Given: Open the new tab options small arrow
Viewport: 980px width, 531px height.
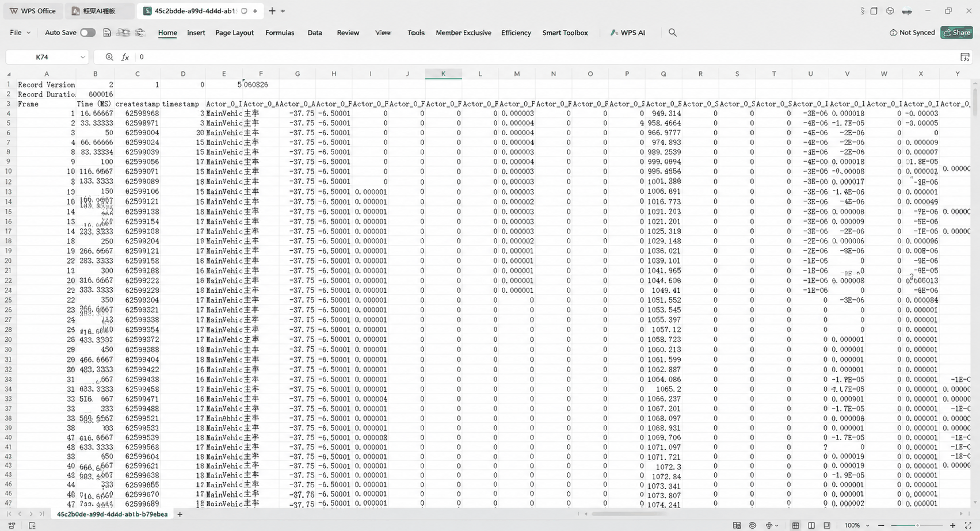Looking at the screenshot, I should [x=283, y=11].
